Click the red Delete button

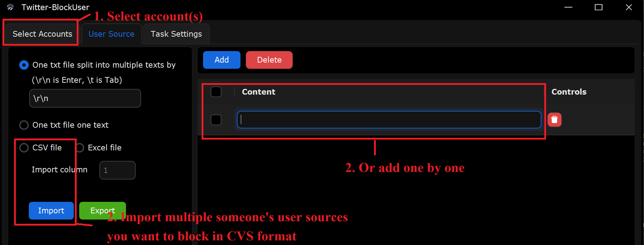(269, 60)
